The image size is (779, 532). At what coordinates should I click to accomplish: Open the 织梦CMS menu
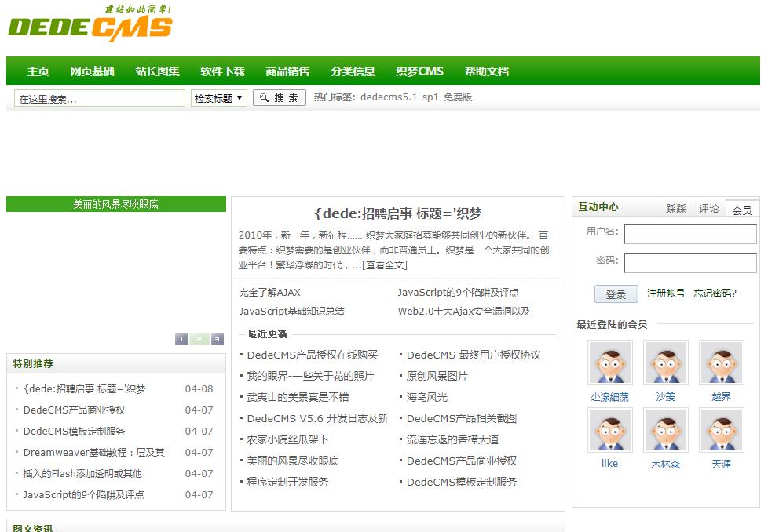click(x=420, y=71)
